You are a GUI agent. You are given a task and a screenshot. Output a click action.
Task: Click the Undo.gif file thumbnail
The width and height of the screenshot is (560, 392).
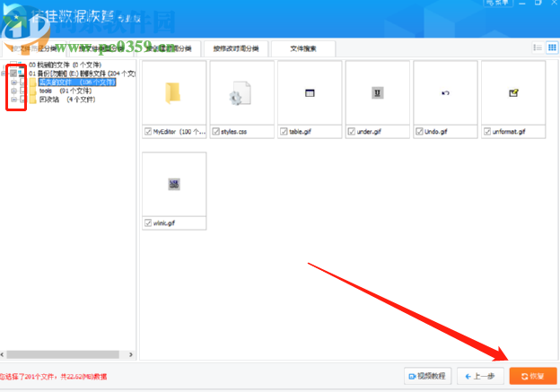pos(445,92)
